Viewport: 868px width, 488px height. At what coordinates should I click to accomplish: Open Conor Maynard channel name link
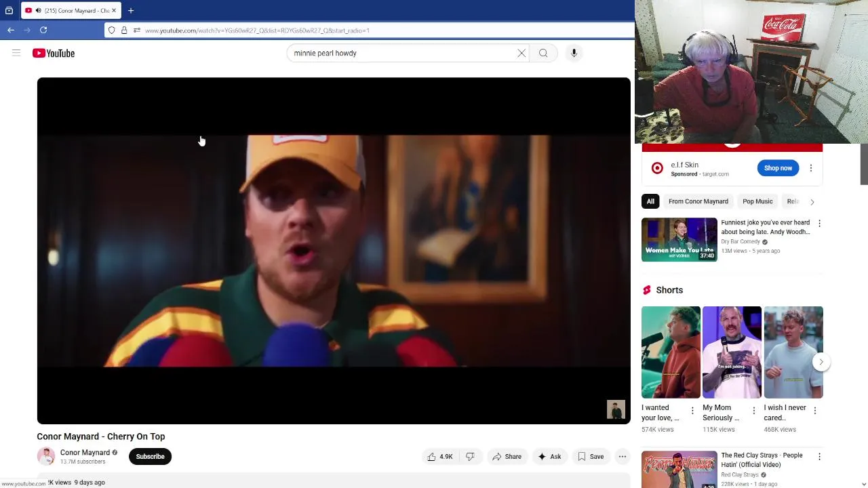click(x=85, y=453)
